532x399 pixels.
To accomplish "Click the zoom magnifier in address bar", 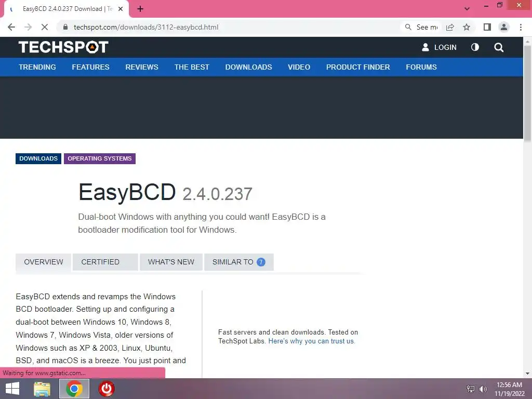I will point(408,27).
